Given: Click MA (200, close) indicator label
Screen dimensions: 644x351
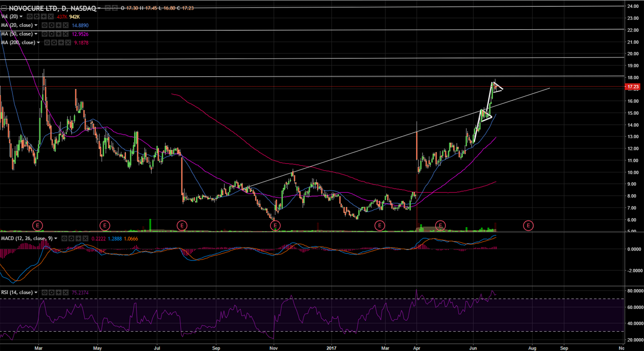Looking at the screenshot, I should [x=18, y=43].
